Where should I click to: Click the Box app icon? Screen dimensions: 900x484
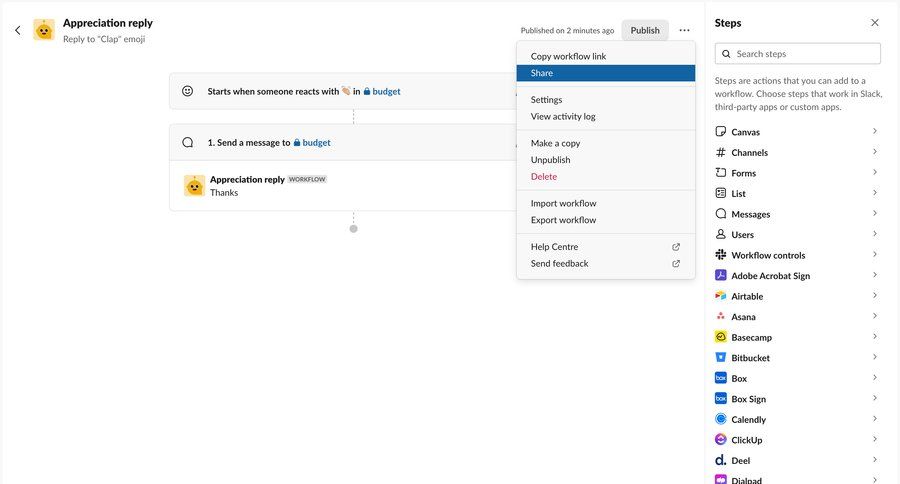(x=721, y=378)
